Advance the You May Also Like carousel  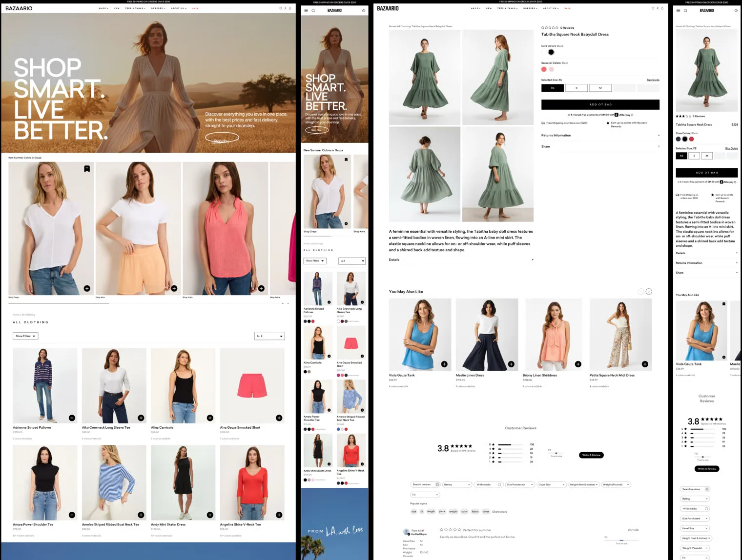coord(649,292)
